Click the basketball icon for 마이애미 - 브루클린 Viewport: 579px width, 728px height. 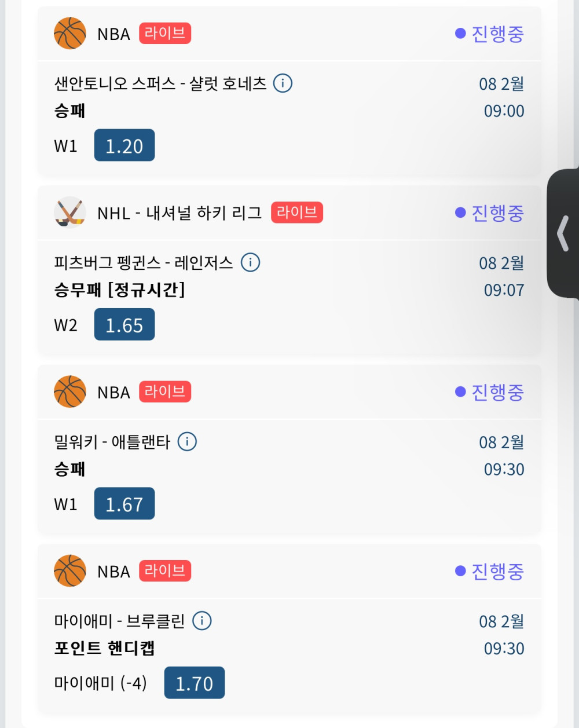click(70, 571)
